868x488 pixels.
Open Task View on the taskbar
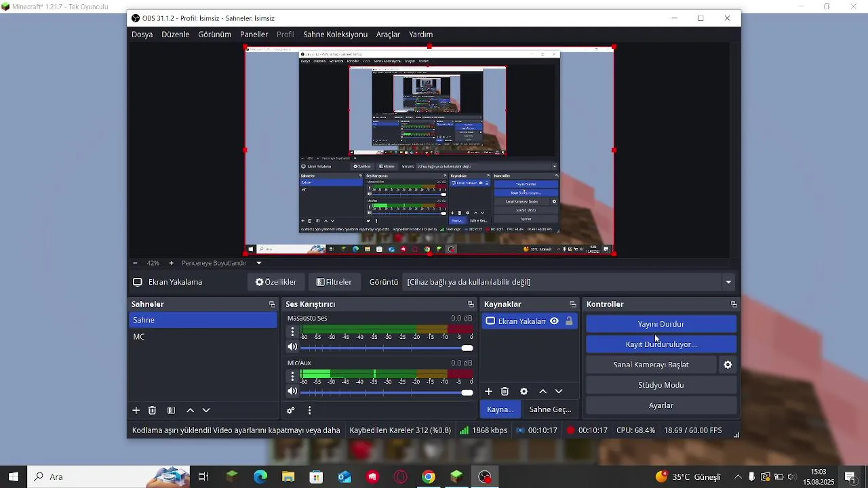coord(203,477)
